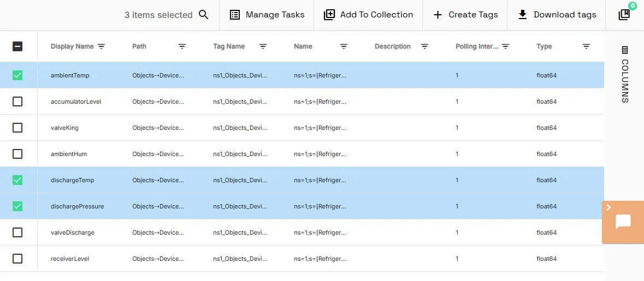Open the Polling Interval column filter icon
Screen dimensions: 644x281
[506, 46]
